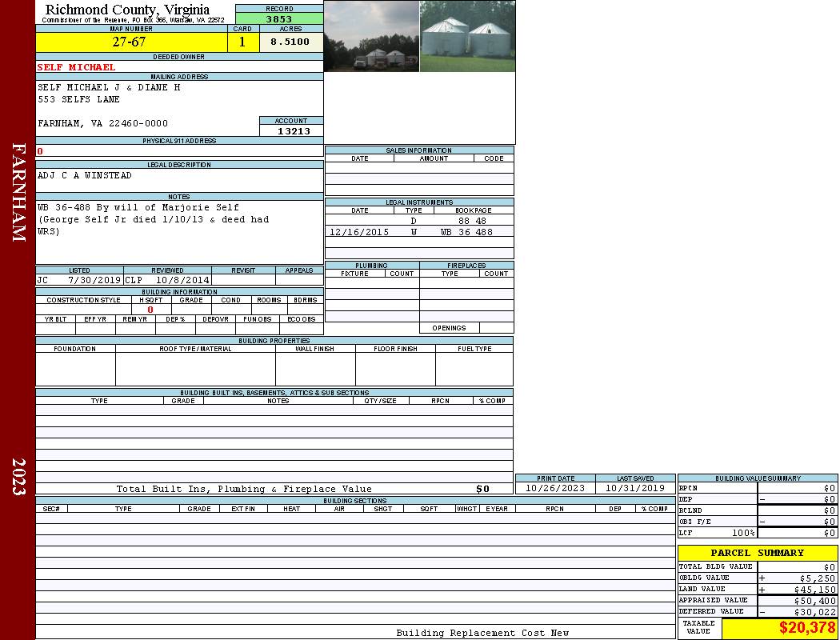Click the mailing address line 553 SELFS LANE
840x640 pixels.
click(x=79, y=99)
